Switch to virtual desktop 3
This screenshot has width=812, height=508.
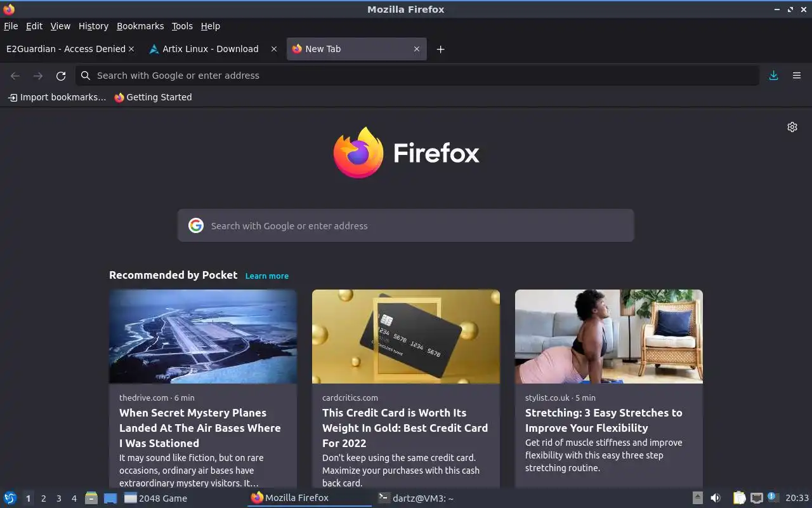[58, 498]
